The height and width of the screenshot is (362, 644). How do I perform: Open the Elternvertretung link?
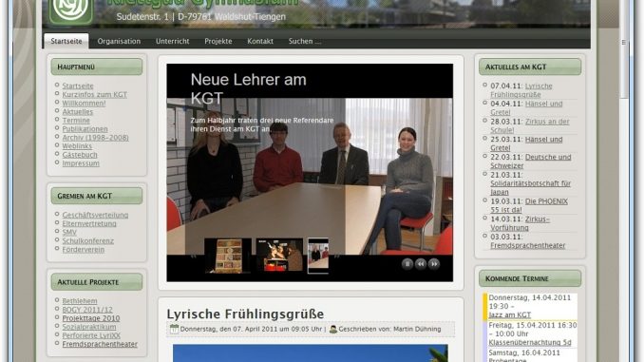pos(89,223)
